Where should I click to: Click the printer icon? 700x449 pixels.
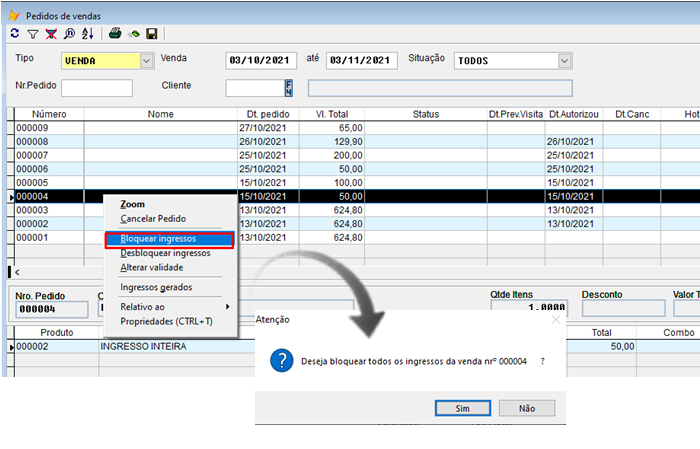[x=115, y=34]
